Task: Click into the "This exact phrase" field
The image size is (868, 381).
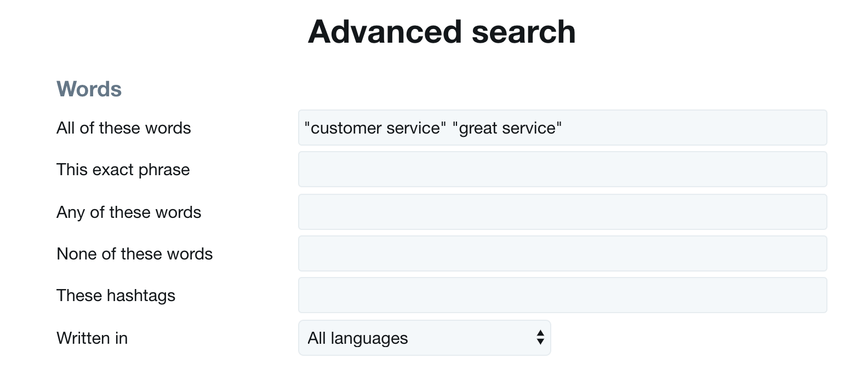Action: coord(562,170)
